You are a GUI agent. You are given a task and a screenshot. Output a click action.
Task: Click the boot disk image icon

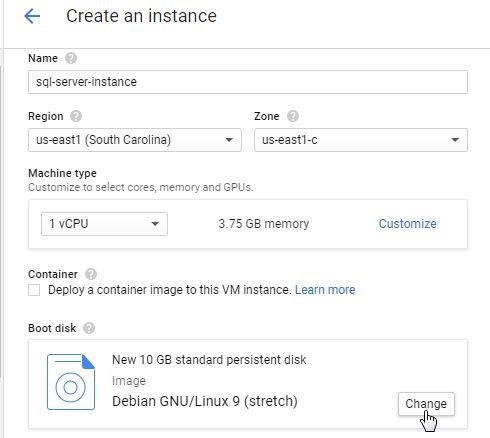click(71, 382)
